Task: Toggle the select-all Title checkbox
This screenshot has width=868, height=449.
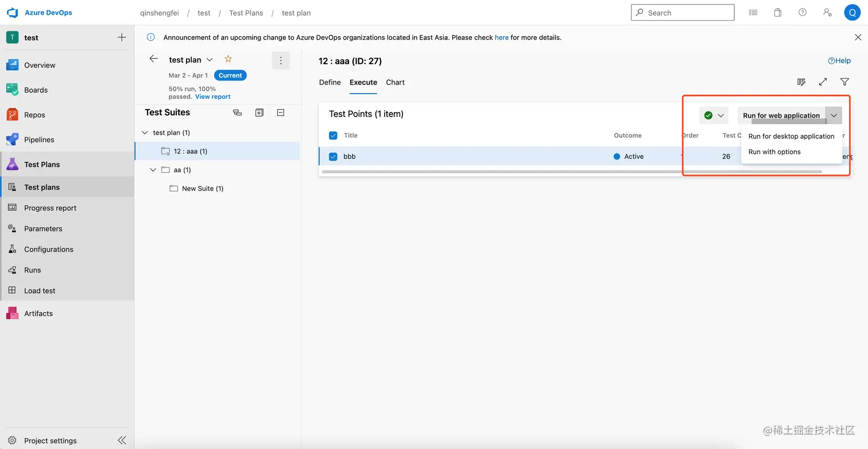Action: 333,136
